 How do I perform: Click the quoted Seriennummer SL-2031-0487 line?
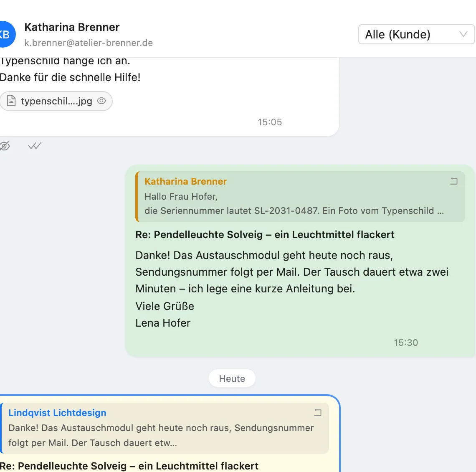click(294, 211)
